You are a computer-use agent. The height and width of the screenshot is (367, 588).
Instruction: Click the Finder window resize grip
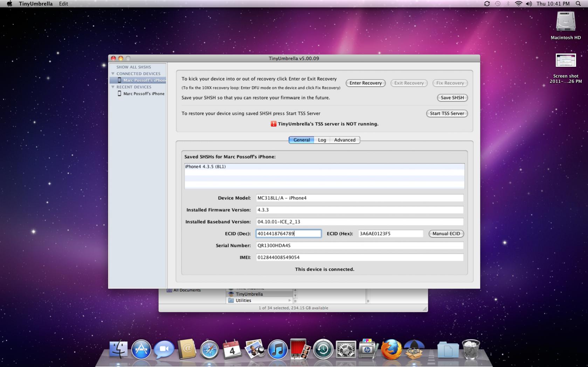[425, 309]
